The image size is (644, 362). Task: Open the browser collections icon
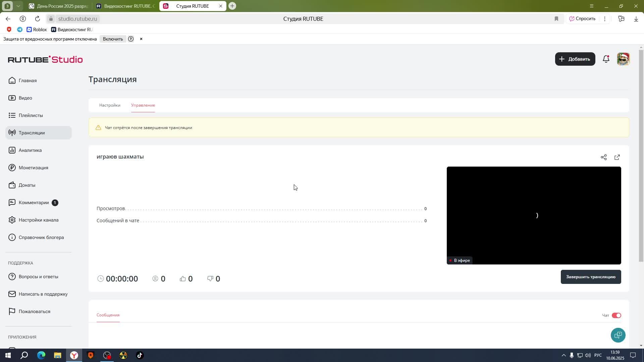[x=621, y=19]
